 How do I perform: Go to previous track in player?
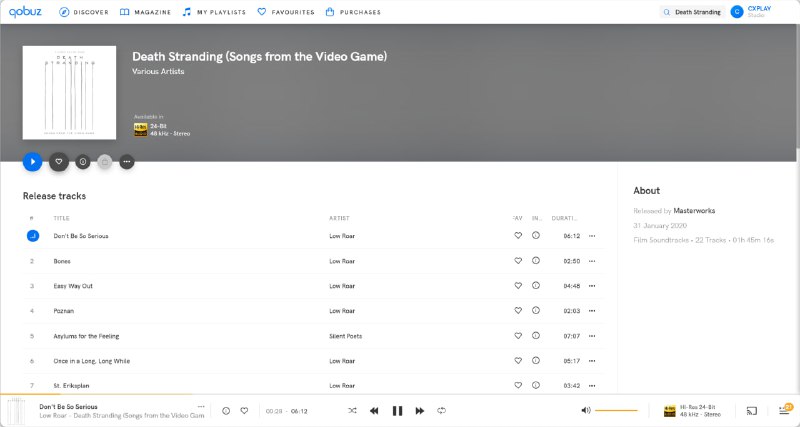tap(374, 411)
